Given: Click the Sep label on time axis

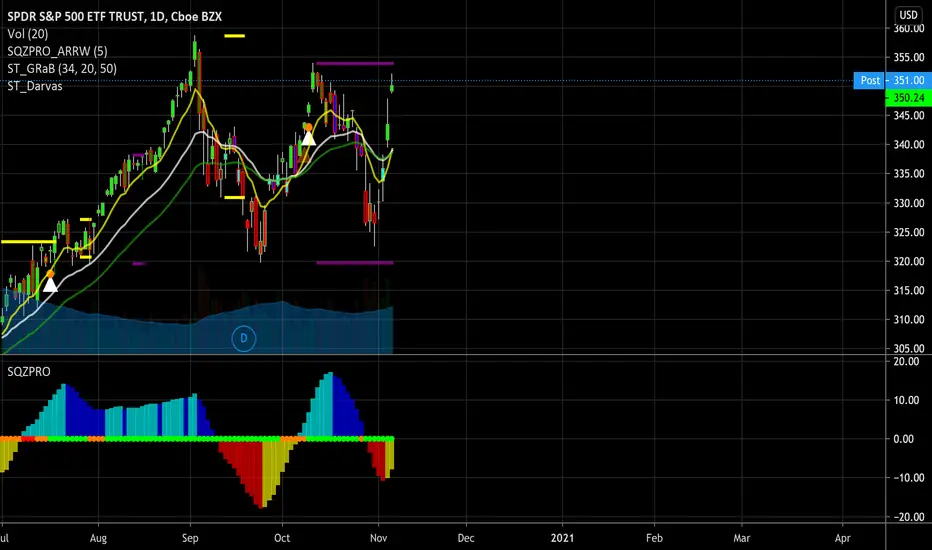Looking at the screenshot, I should 190,538.
